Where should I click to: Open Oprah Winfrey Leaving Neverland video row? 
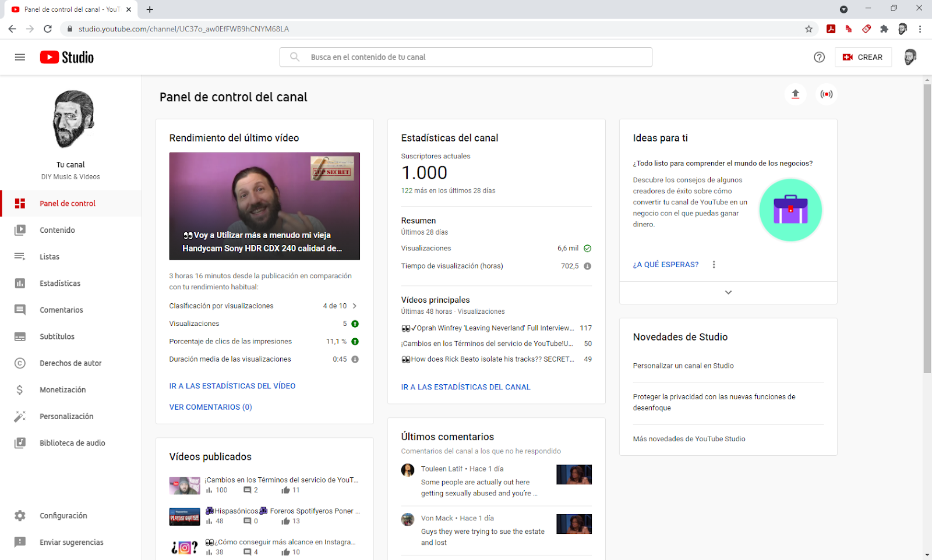(x=496, y=328)
